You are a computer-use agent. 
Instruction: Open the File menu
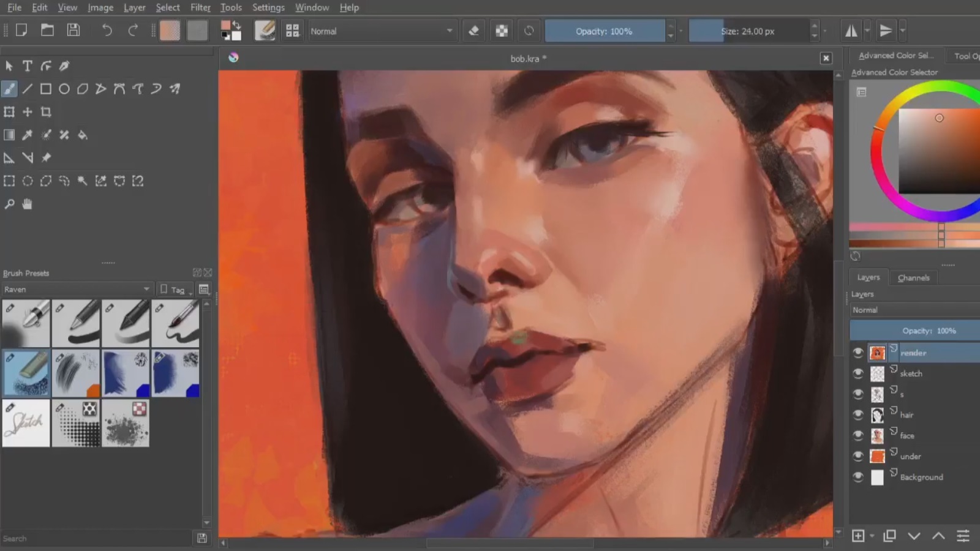14,7
